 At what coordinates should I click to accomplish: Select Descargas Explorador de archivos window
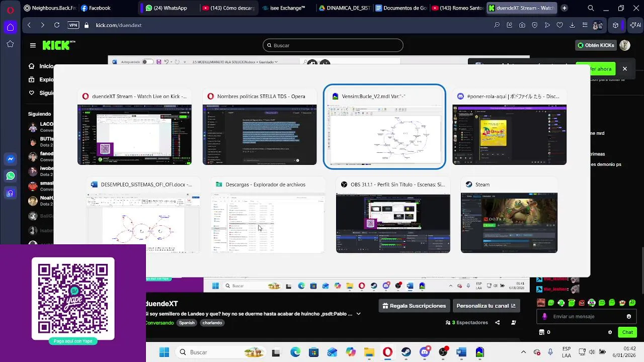coord(268,216)
